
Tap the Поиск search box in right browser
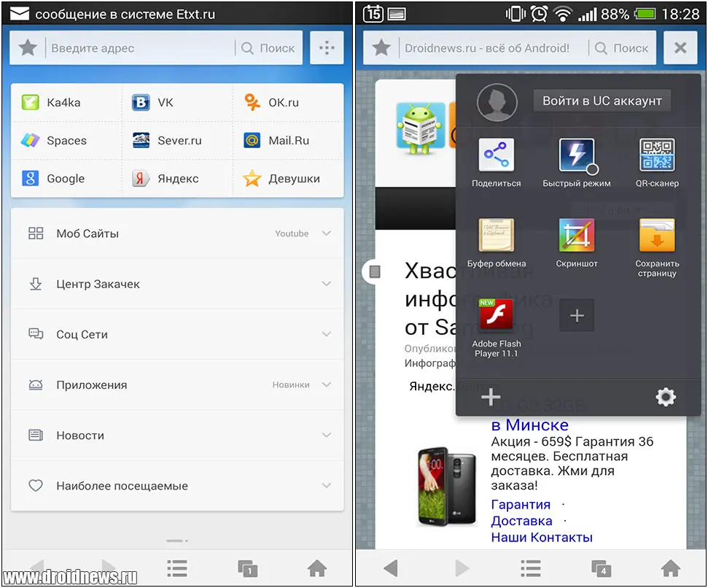pos(622,48)
